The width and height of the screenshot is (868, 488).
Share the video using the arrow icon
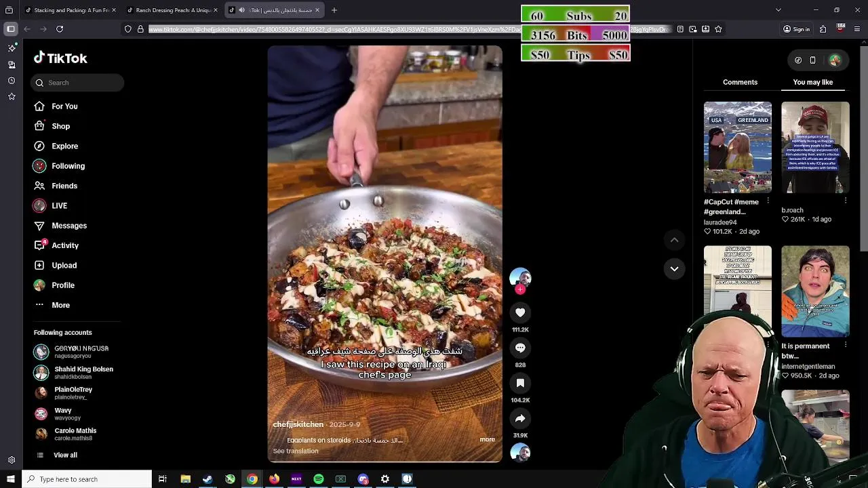(520, 418)
